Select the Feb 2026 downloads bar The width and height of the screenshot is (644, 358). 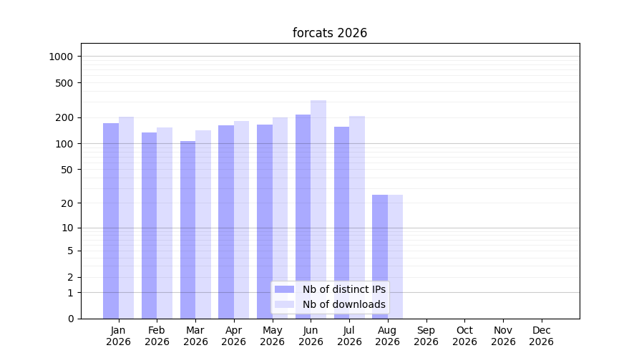tap(165, 223)
